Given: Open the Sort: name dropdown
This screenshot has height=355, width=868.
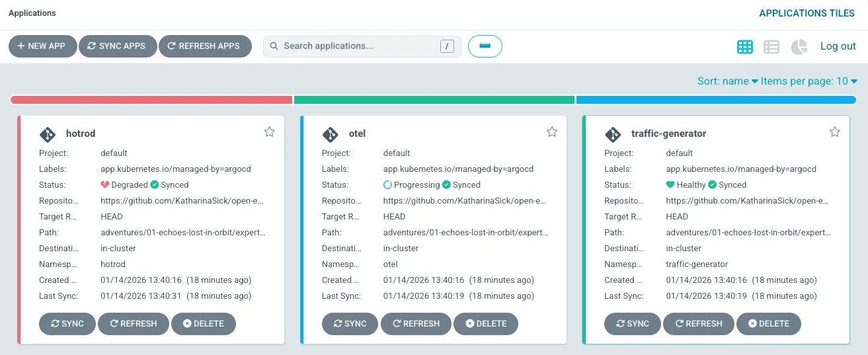Looking at the screenshot, I should pyautogui.click(x=728, y=81).
